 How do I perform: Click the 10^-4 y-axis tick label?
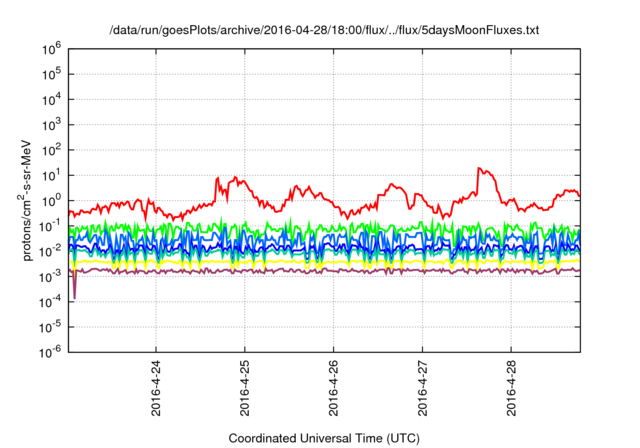(50, 302)
